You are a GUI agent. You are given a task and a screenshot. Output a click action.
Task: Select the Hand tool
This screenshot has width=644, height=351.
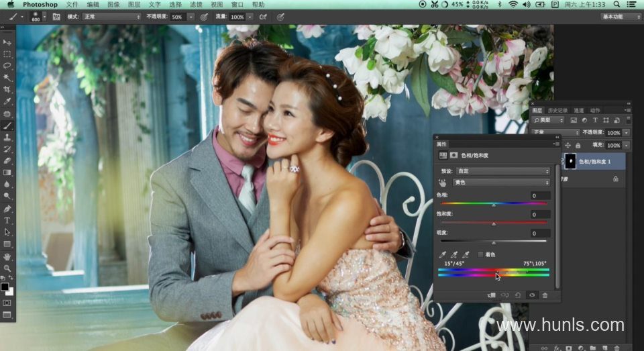pos(7,257)
